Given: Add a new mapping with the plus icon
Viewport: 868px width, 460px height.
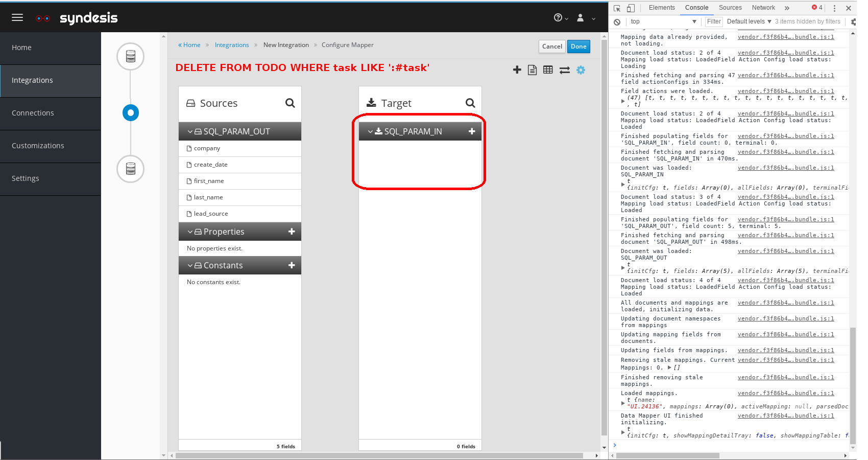Looking at the screenshot, I should tap(517, 70).
